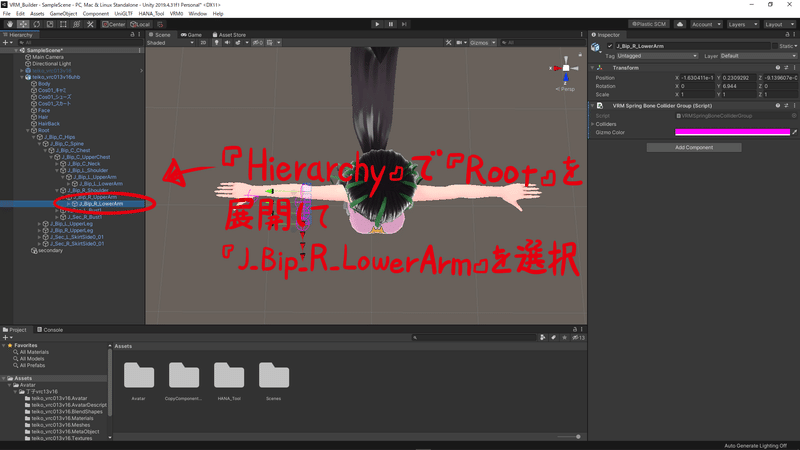Screen dimensions: 800x450
Task: Click the Add Component button
Action: pos(694,147)
